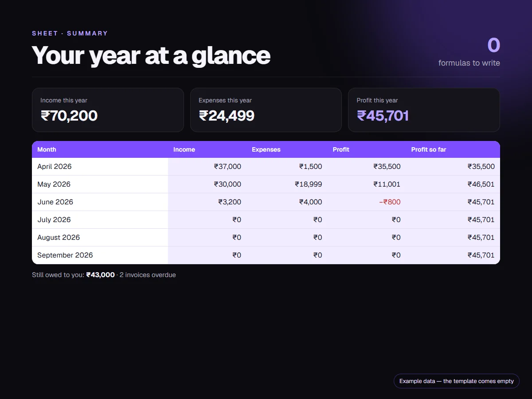The image size is (532, 399).
Task: Click May 2026 profit so far ₹46,501
Action: click(481, 184)
